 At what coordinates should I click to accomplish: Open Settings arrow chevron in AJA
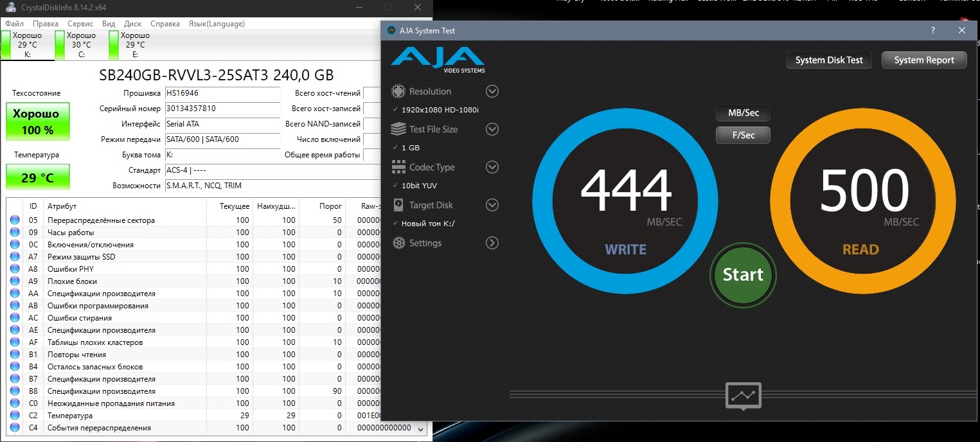492,243
